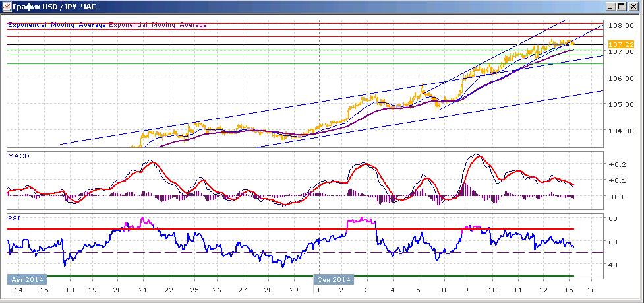
Task: Click date 9 on the time axis
Action: [467, 290]
